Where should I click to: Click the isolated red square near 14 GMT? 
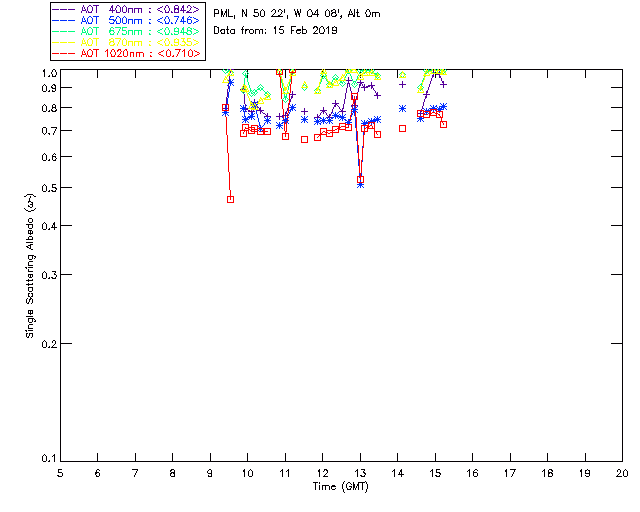(402, 129)
